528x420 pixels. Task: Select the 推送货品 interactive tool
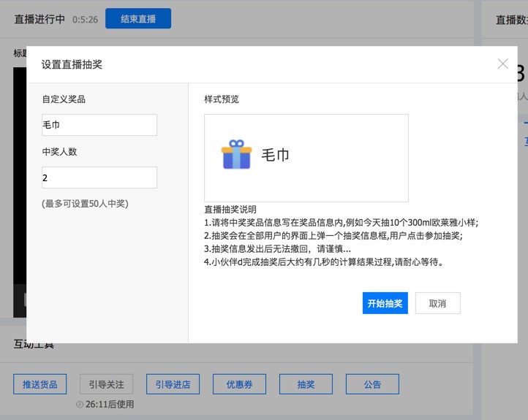coord(40,384)
